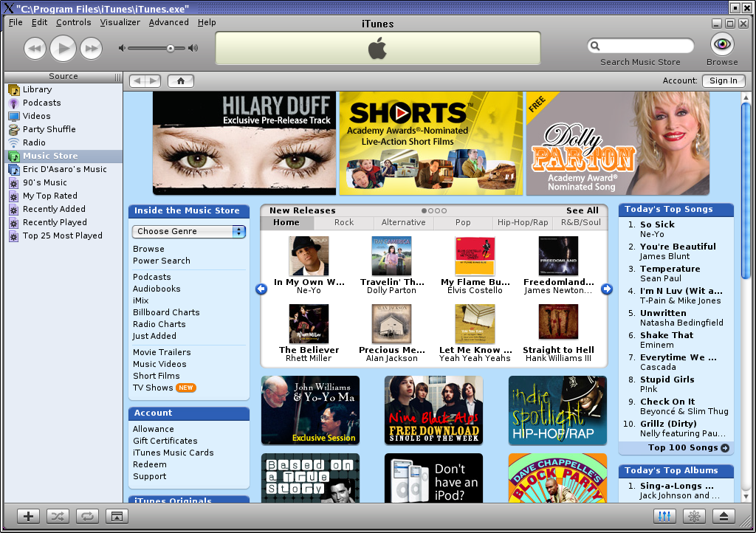This screenshot has height=533, width=756.
Task: Toggle shuffle mode at the bottom bar
Action: (x=58, y=517)
